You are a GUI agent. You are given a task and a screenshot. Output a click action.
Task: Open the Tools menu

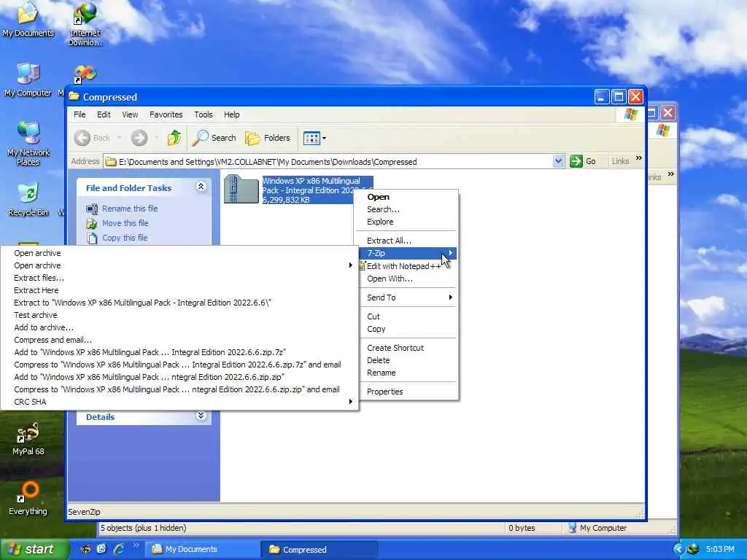coord(204,114)
